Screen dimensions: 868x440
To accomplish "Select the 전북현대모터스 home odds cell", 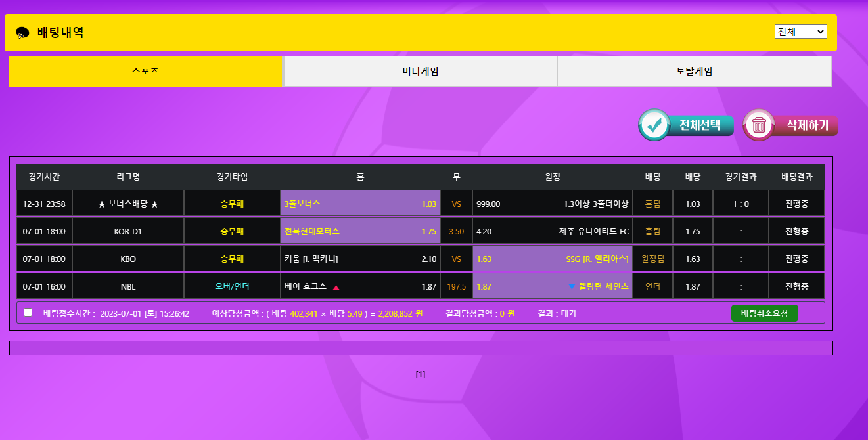I will pyautogui.click(x=360, y=231).
